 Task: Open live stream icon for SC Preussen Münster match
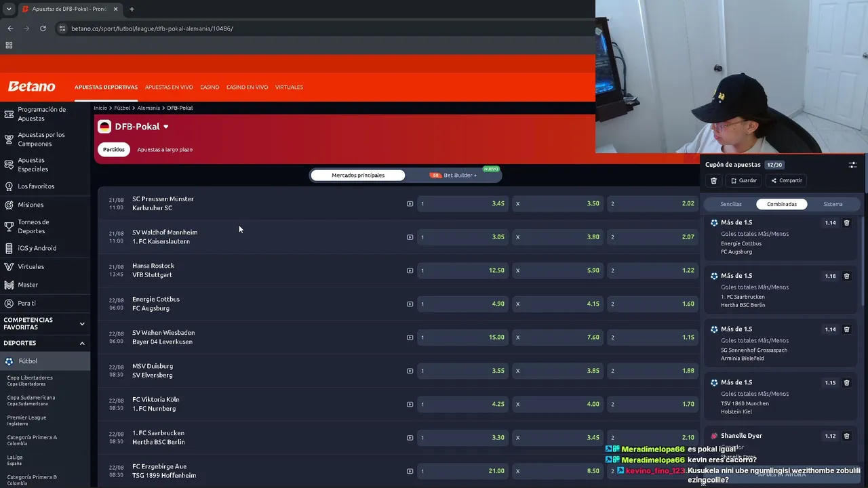pos(410,203)
